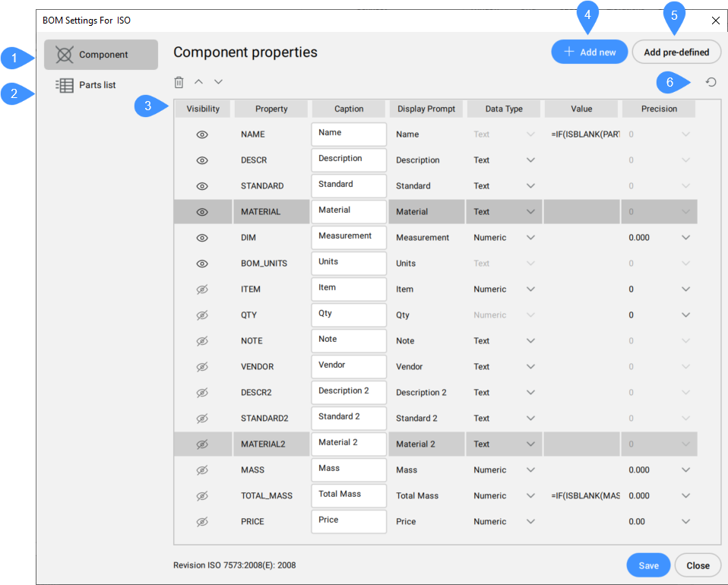This screenshot has width=728, height=585.
Task: Click the Caption column header
Action: tap(349, 109)
